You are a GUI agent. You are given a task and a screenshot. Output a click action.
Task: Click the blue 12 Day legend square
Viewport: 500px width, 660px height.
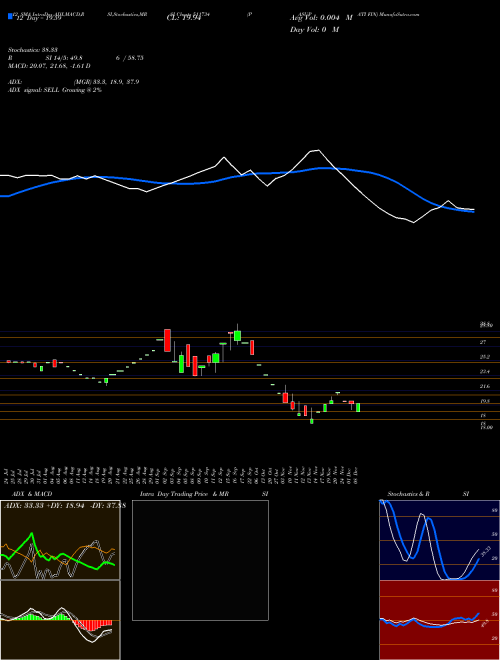[10, 16]
